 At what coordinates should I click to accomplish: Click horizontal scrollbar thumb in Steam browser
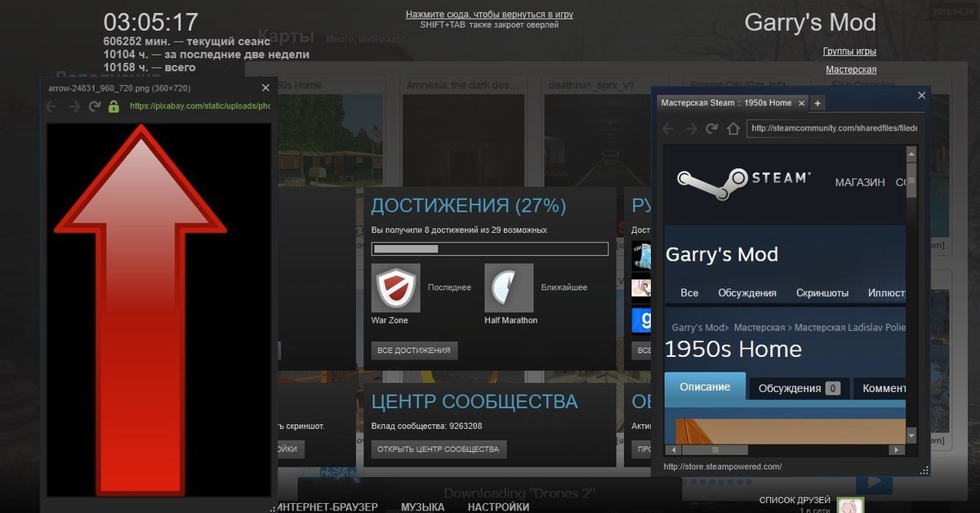[x=715, y=450]
